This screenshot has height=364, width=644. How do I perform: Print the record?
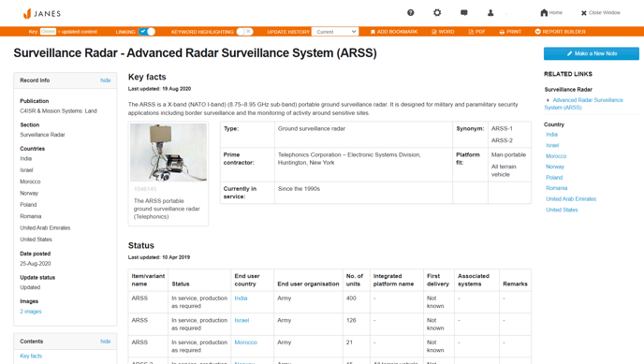point(510,32)
